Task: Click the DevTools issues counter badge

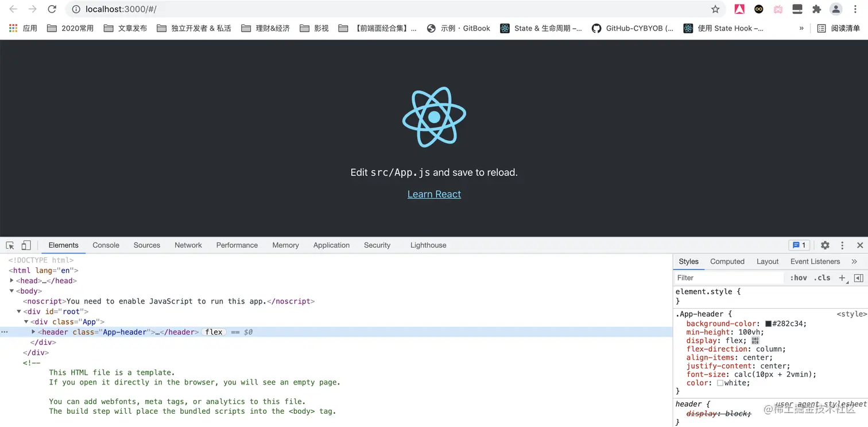Action: click(x=799, y=245)
